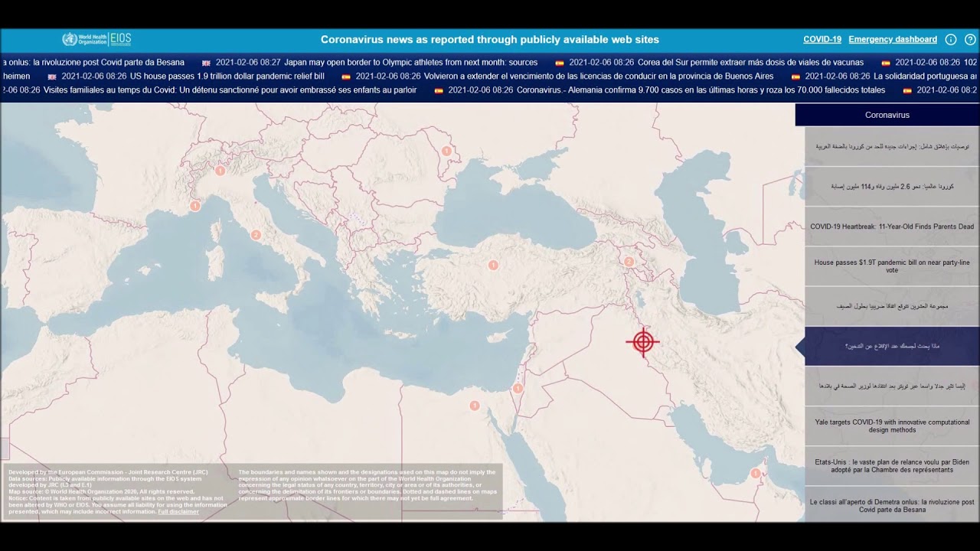Open the Full disclaimer link
980x551 pixels.
pos(178,512)
